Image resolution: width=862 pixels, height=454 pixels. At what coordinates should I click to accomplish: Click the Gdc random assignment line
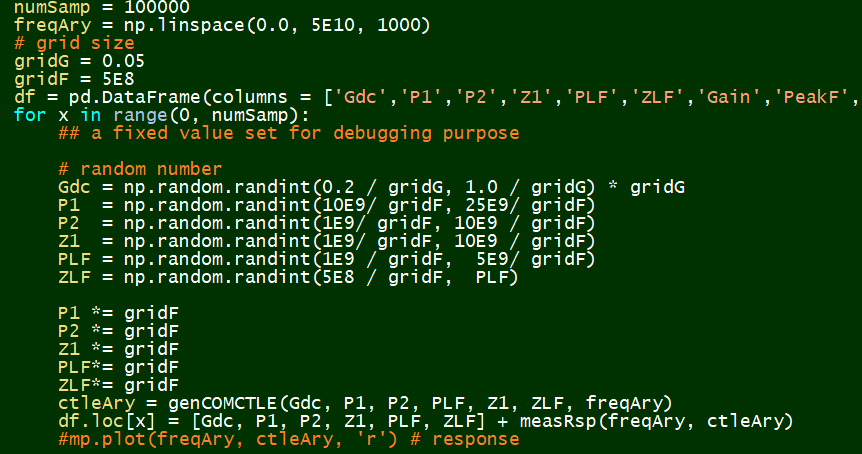tap(371, 187)
